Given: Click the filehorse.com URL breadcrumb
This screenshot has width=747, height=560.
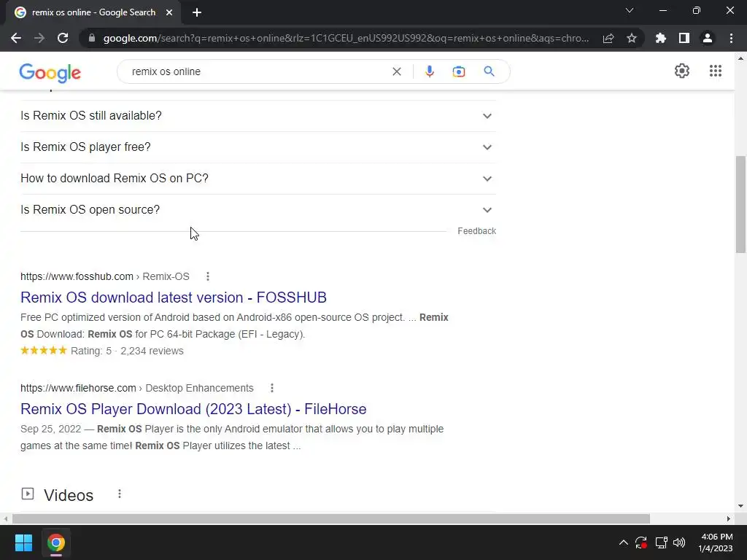Looking at the screenshot, I should click(136, 388).
